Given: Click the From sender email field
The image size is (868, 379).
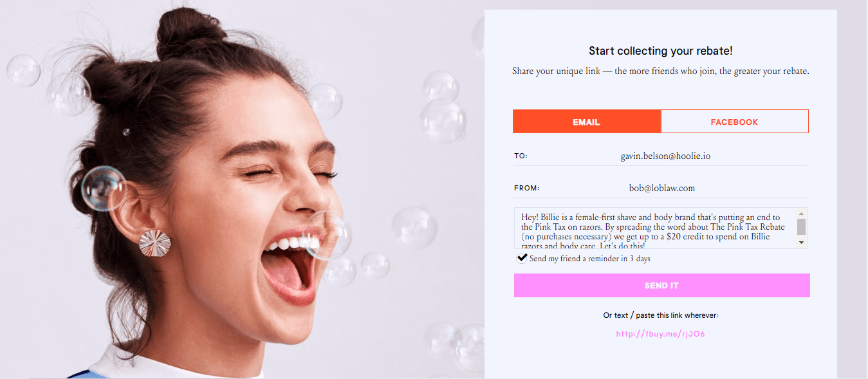Looking at the screenshot, I should pyautogui.click(x=661, y=188).
